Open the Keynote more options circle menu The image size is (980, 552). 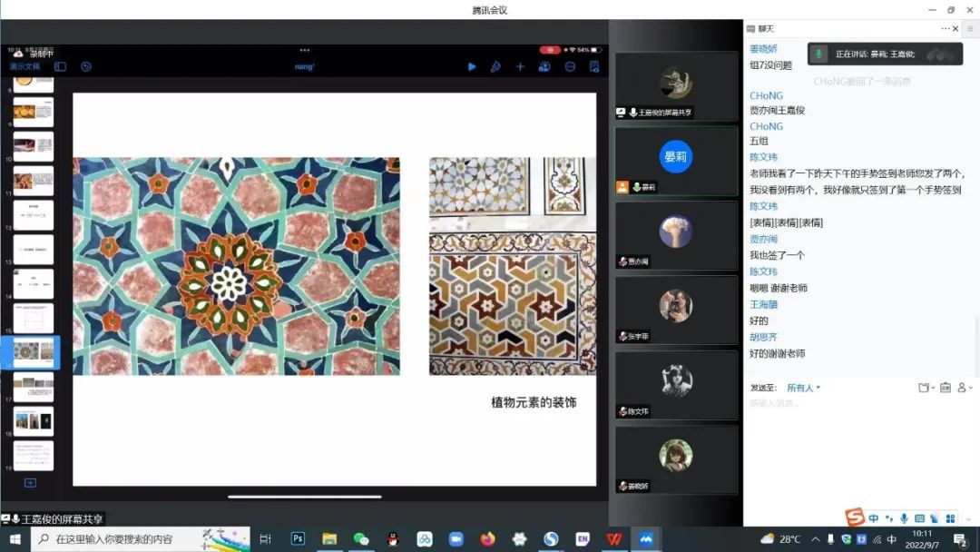[570, 66]
